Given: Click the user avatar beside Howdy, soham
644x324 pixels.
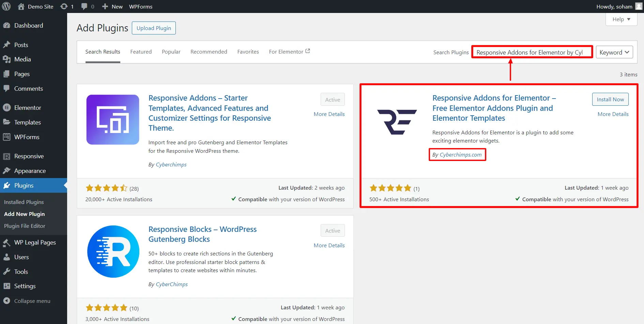Looking at the screenshot, I should coord(639,6).
